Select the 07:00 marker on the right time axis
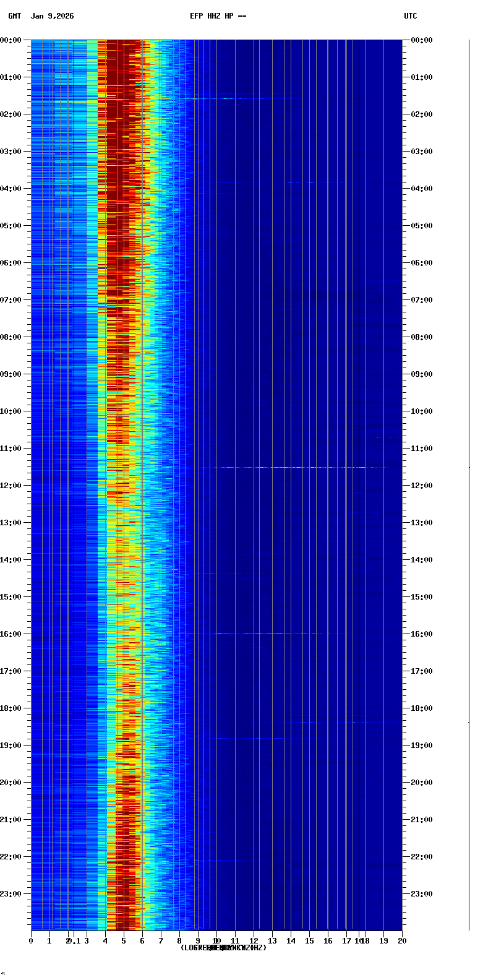Image resolution: width=496 pixels, height=980 pixels. pos(421,300)
